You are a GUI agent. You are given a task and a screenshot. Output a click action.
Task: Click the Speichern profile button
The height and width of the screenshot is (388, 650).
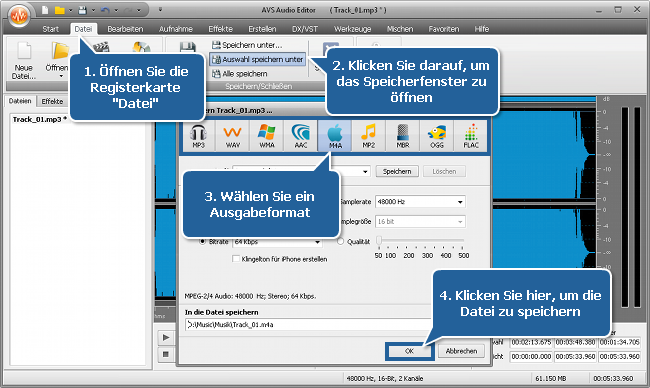point(397,171)
